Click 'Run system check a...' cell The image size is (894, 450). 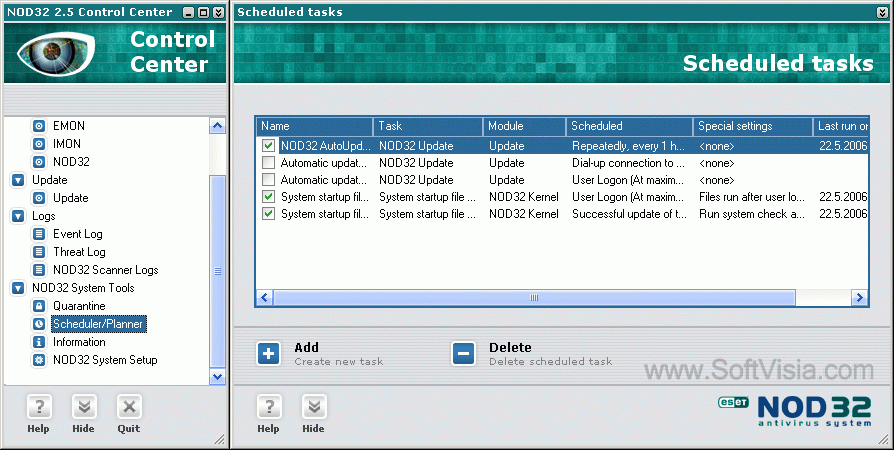[752, 214]
